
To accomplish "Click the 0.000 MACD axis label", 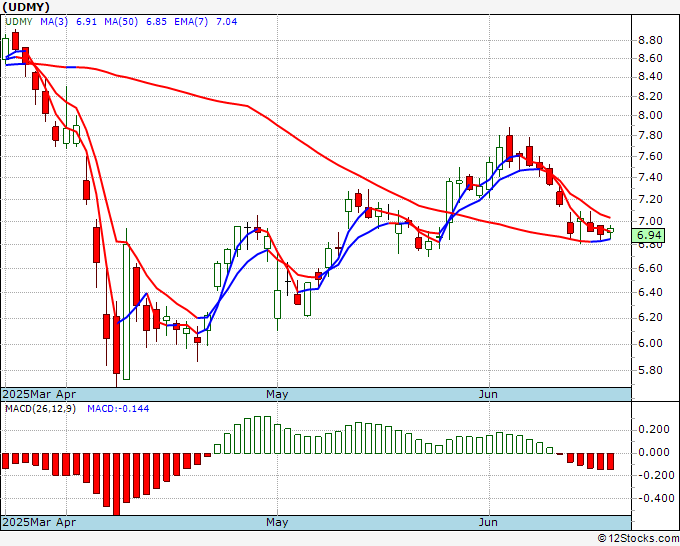I will point(654,452).
